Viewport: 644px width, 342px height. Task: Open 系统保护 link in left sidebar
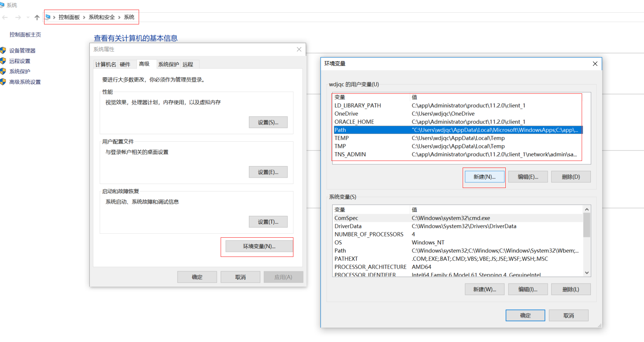(x=20, y=72)
